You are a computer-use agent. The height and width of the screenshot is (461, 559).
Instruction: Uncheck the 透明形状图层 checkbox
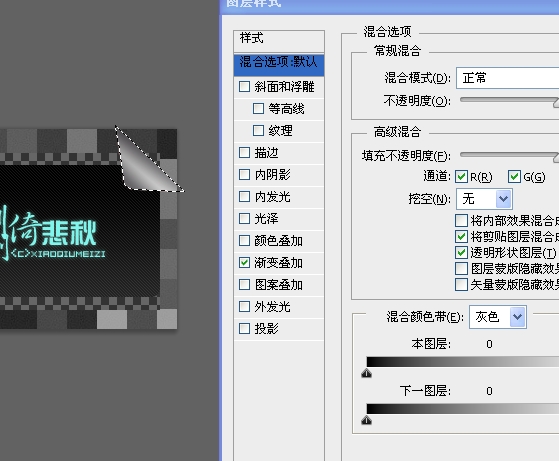pos(461,252)
